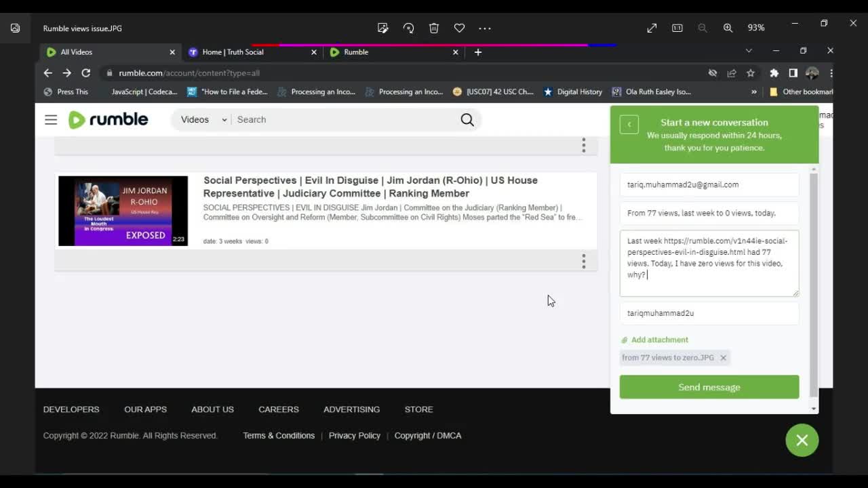Open the Terms & Conditions link

(x=279, y=436)
